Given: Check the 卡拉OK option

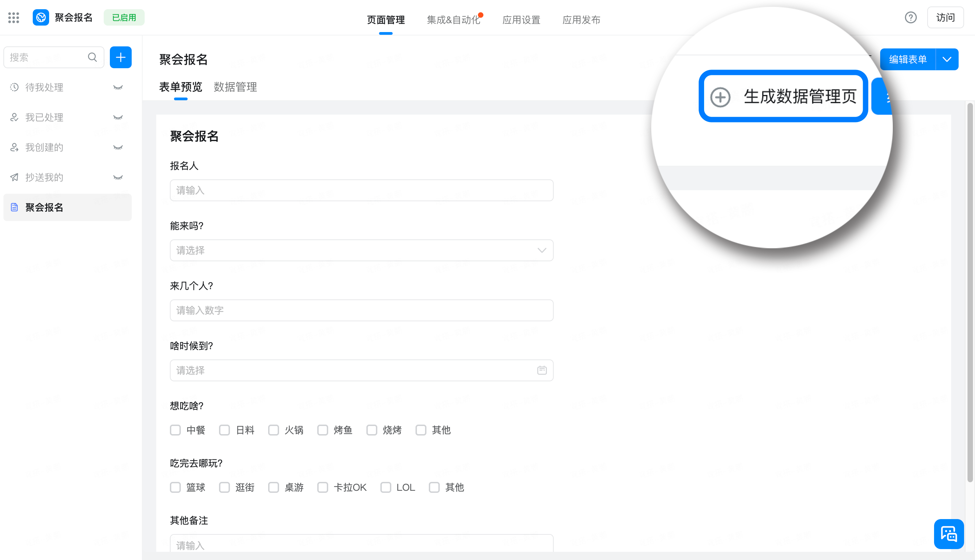Looking at the screenshot, I should 323,487.
